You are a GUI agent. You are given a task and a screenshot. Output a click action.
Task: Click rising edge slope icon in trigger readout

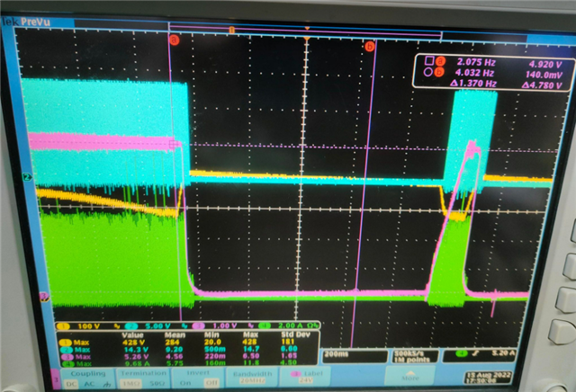pos(474,354)
